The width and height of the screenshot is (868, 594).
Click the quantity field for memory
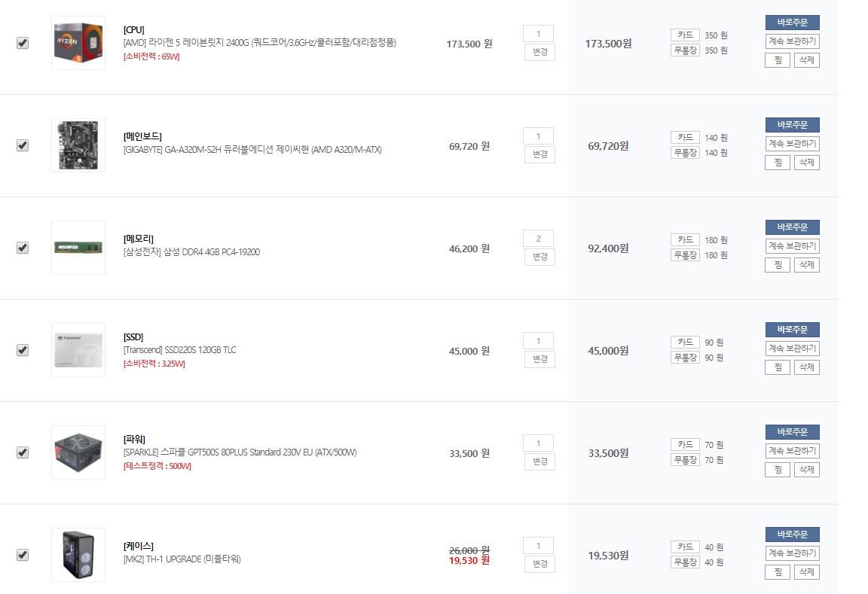(538, 239)
